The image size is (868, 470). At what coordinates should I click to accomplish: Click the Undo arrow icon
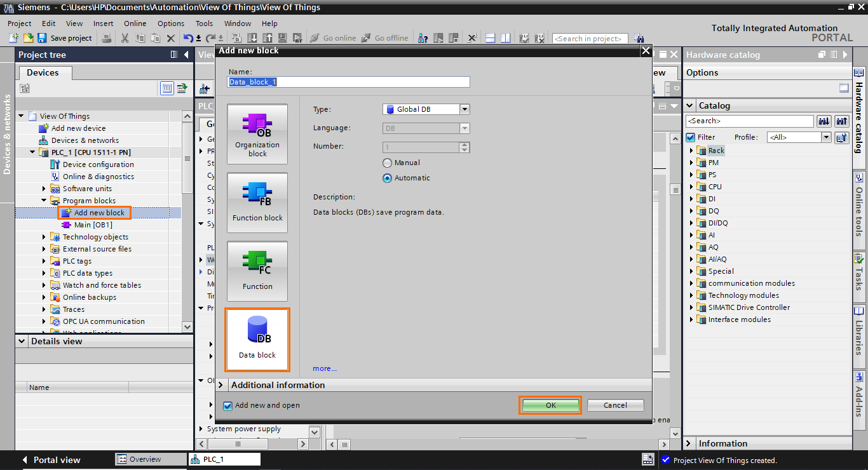click(188, 38)
